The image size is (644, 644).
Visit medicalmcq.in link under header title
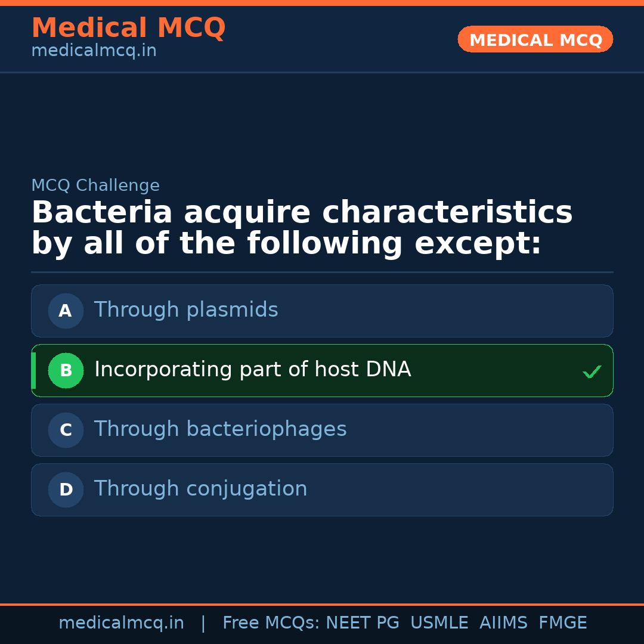point(94,51)
